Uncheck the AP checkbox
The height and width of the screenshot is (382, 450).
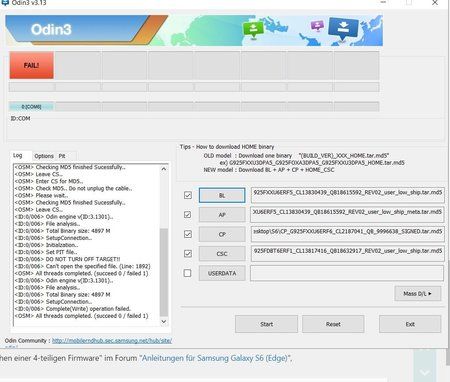click(188, 215)
